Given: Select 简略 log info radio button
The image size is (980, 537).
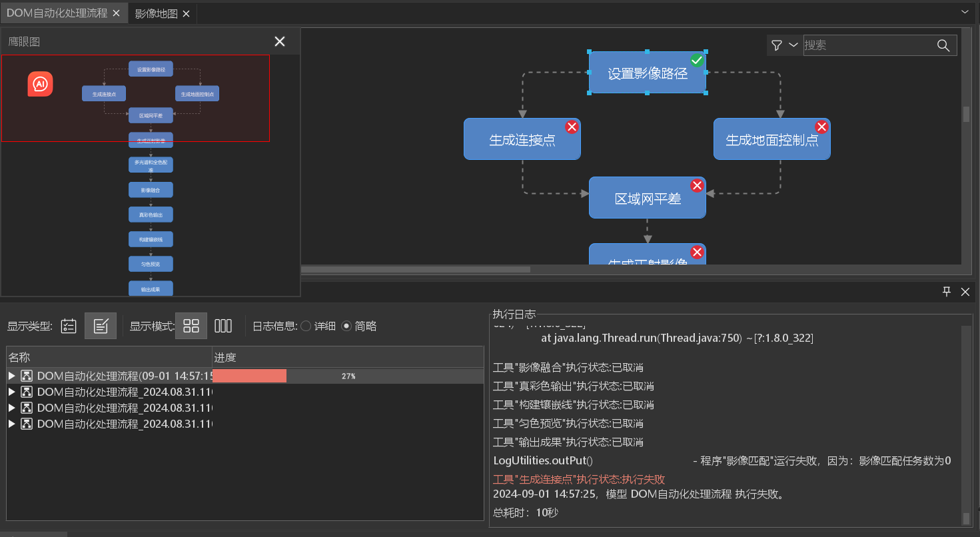Looking at the screenshot, I should click(346, 326).
